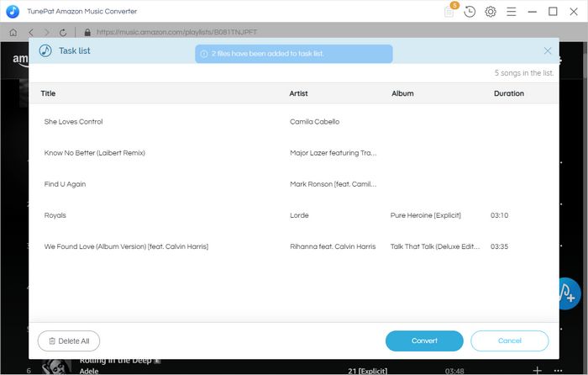Open the settings gear icon

click(x=491, y=12)
